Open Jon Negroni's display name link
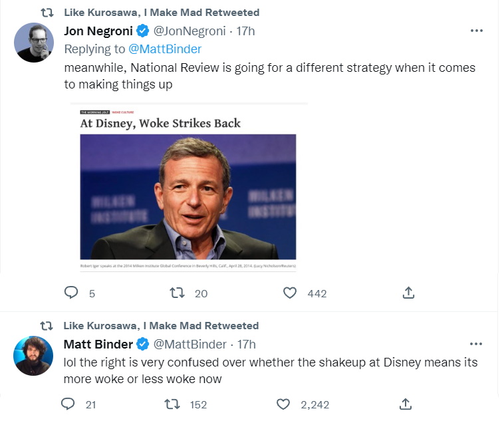This screenshot has width=504, height=425. pos(98,31)
